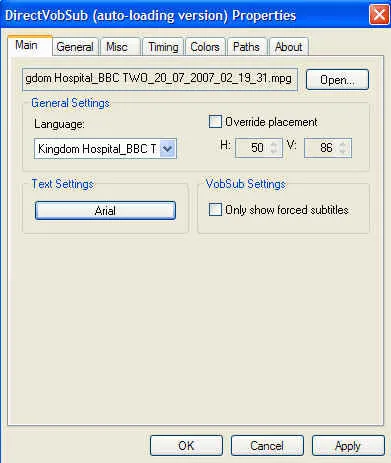Enable Override placement checkbox
391x463 pixels.
tap(215, 122)
